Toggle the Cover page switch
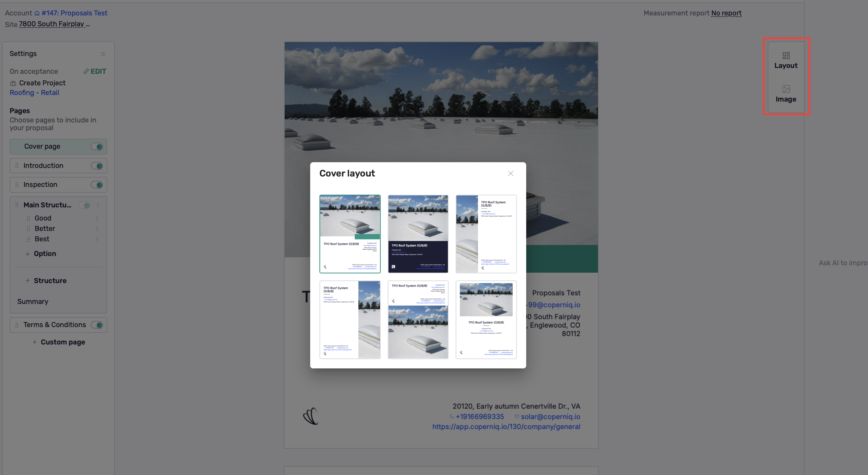This screenshot has height=475, width=868. point(97,147)
